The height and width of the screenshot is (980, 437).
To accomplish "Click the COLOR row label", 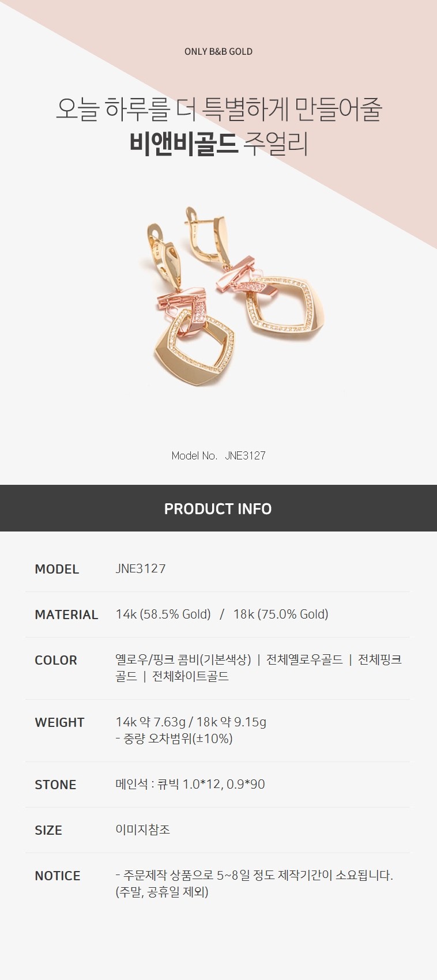I will click(56, 660).
